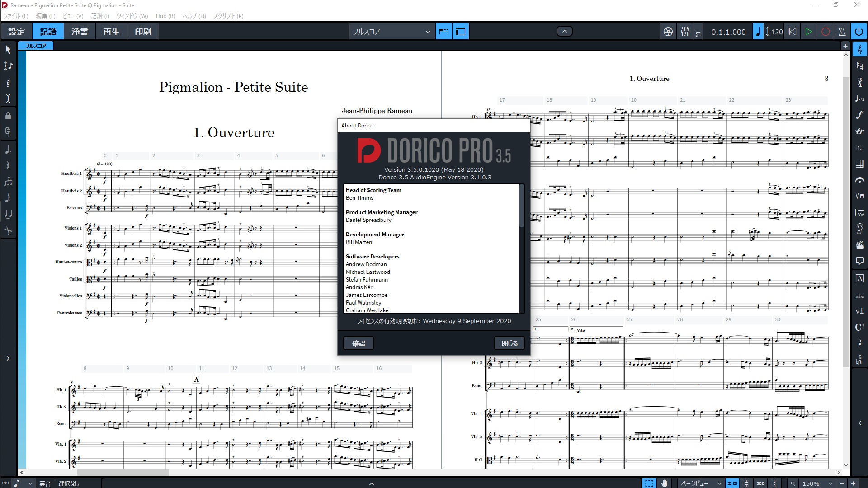The image size is (868, 488).
Task: Click zoom out minus button
Action: click(842, 483)
